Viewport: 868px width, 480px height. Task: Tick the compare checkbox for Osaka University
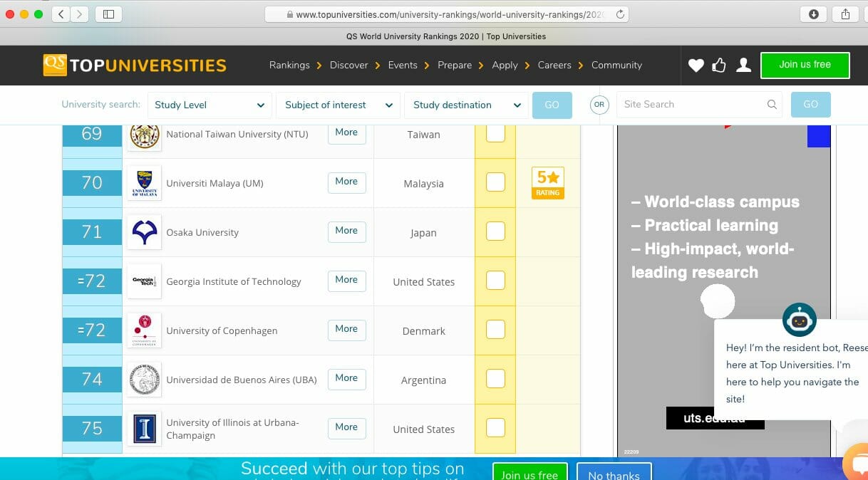(x=495, y=231)
